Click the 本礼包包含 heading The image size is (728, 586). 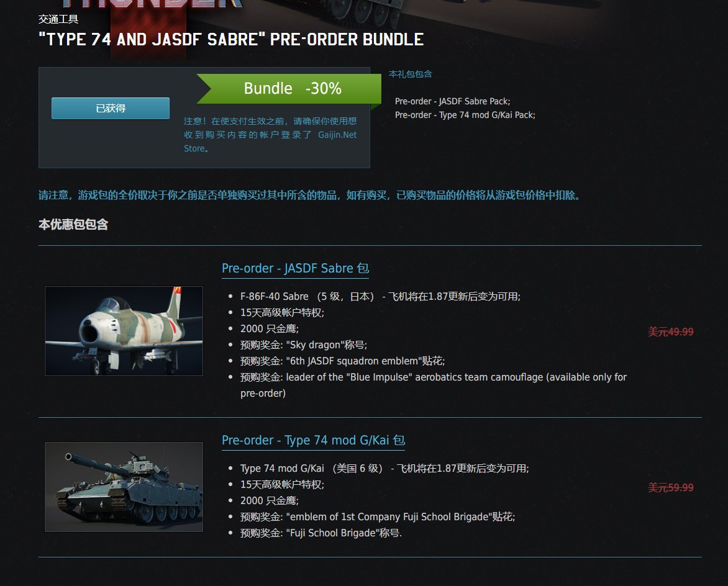coord(411,74)
